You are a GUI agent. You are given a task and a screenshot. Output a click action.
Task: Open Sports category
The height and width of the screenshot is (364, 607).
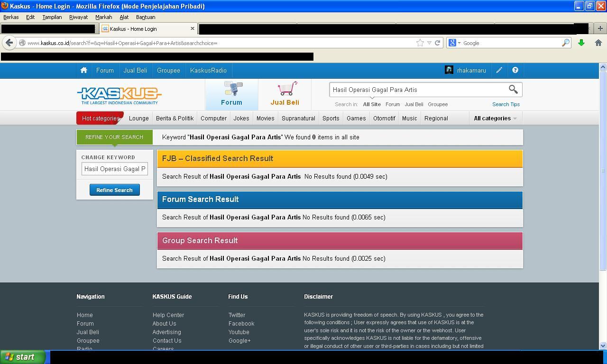point(331,118)
